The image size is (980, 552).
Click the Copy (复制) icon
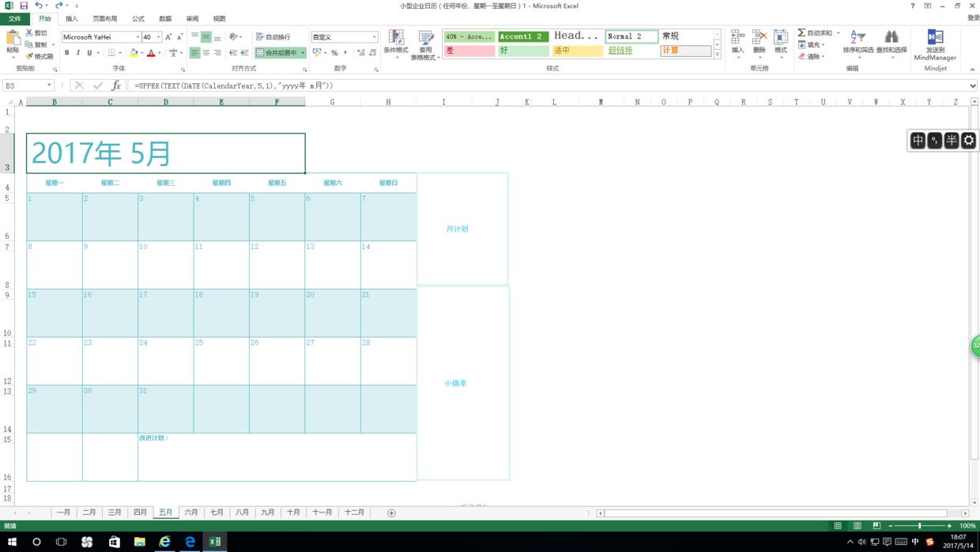click(x=29, y=45)
